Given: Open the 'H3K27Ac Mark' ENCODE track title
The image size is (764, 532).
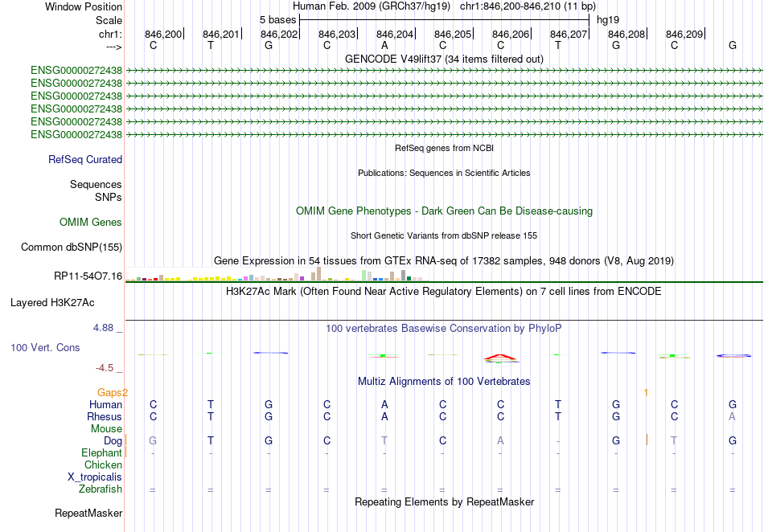Looking at the screenshot, I should tap(444, 292).
